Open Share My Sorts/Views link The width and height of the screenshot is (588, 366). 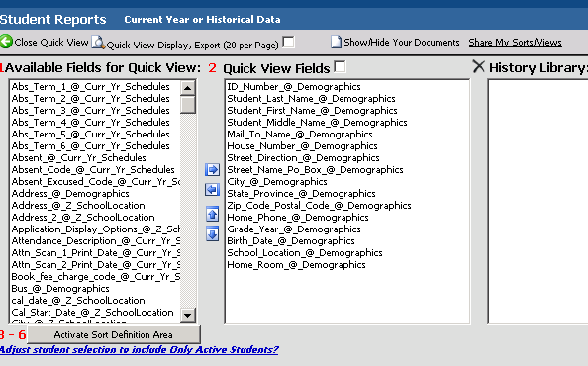click(x=516, y=42)
